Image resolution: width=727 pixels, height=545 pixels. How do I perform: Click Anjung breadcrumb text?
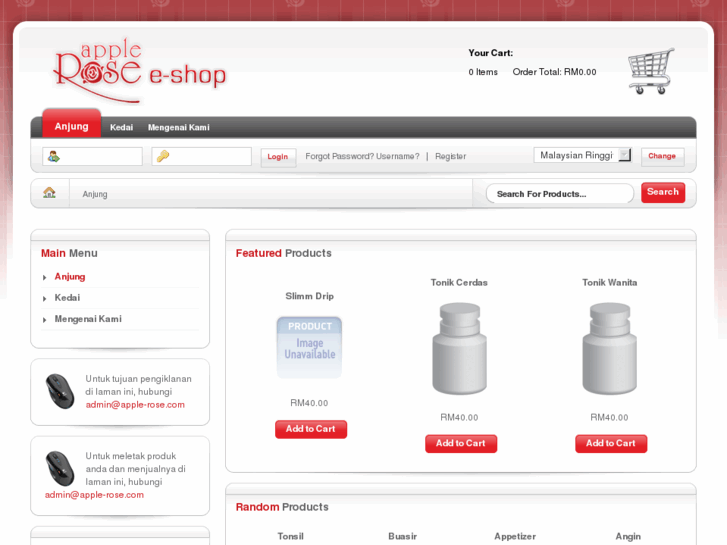tap(95, 194)
